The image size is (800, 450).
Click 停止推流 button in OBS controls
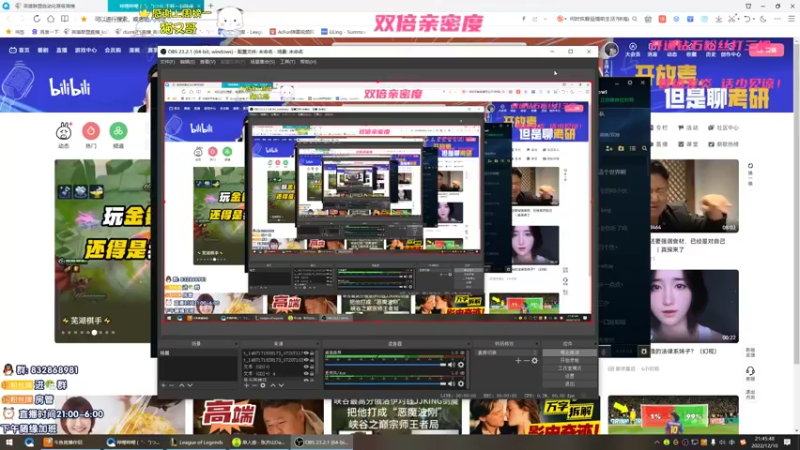[x=569, y=353]
